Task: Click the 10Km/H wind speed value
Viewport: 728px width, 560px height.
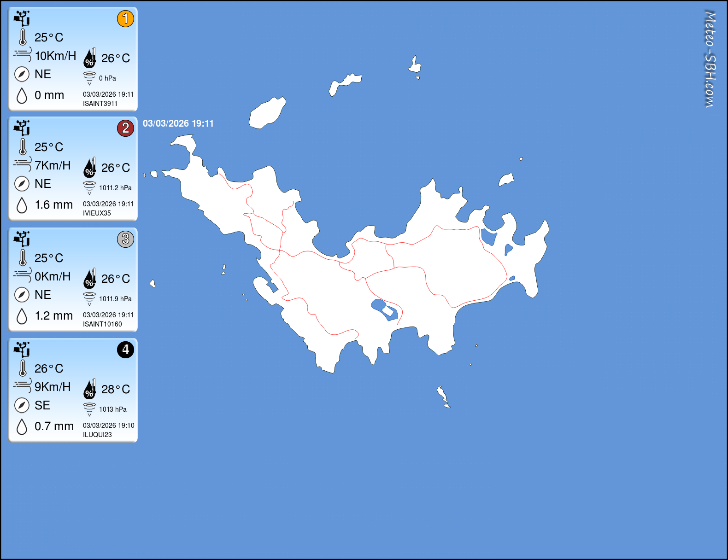Action: coord(55,56)
